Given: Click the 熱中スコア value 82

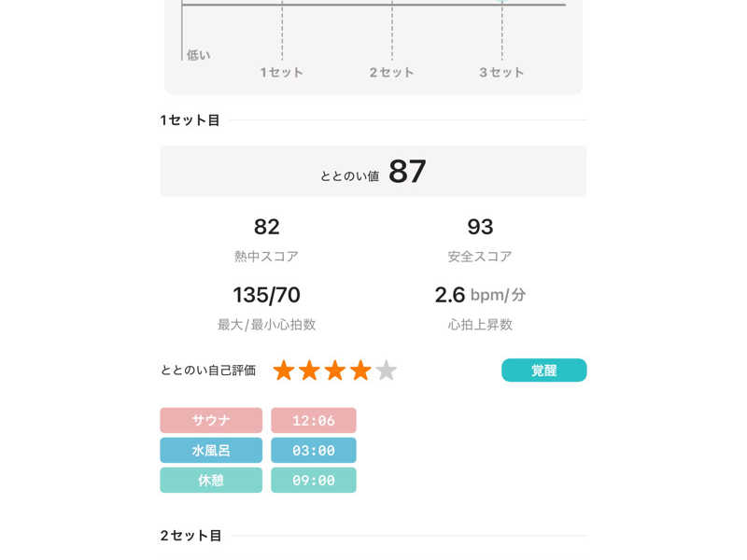Looking at the screenshot, I should pyautogui.click(x=267, y=227).
